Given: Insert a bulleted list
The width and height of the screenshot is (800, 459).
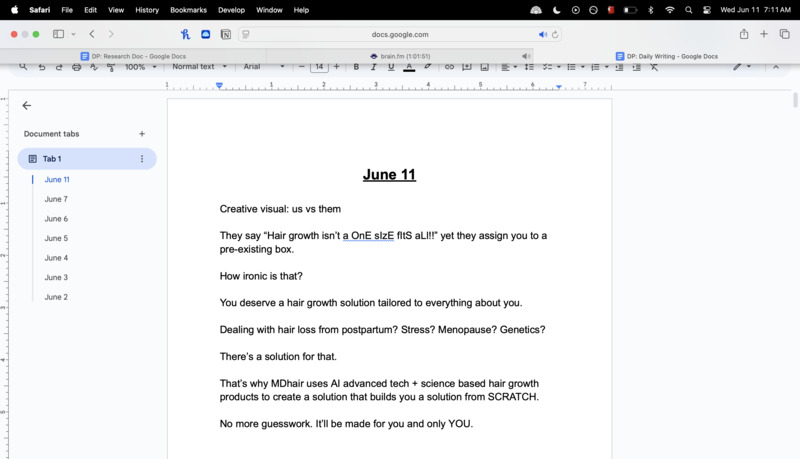Looking at the screenshot, I should point(571,67).
